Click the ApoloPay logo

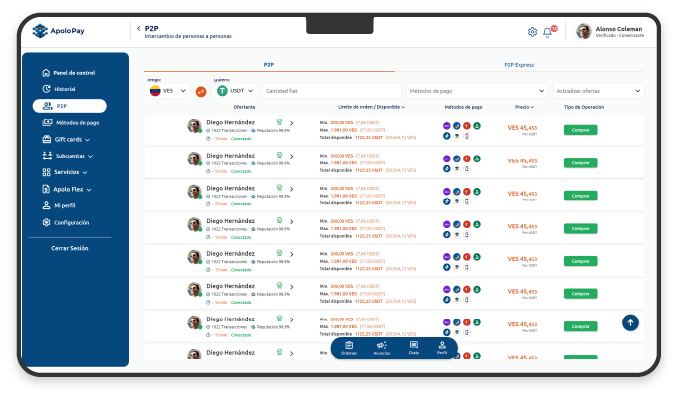(58, 31)
